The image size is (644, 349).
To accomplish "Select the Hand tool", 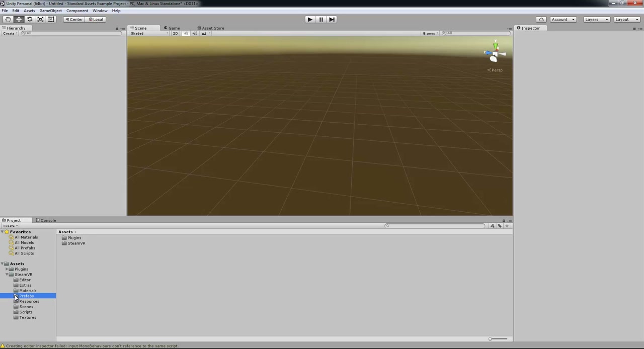I will click(8, 19).
